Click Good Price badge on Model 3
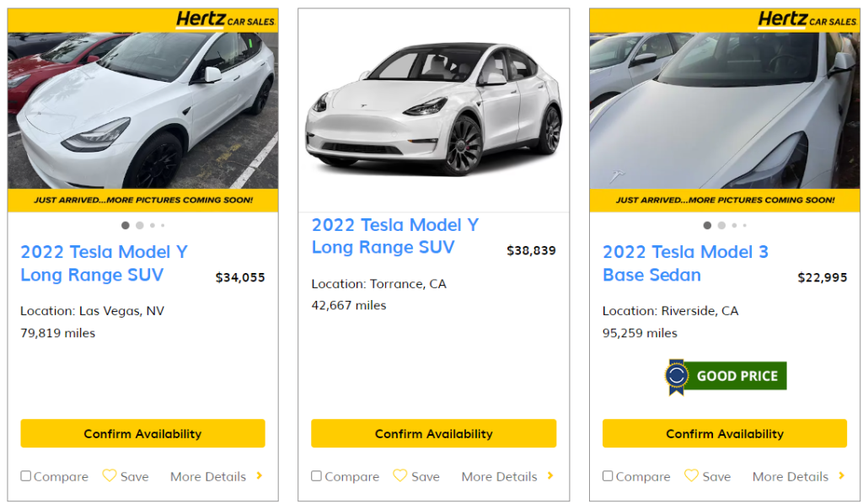 coord(726,376)
